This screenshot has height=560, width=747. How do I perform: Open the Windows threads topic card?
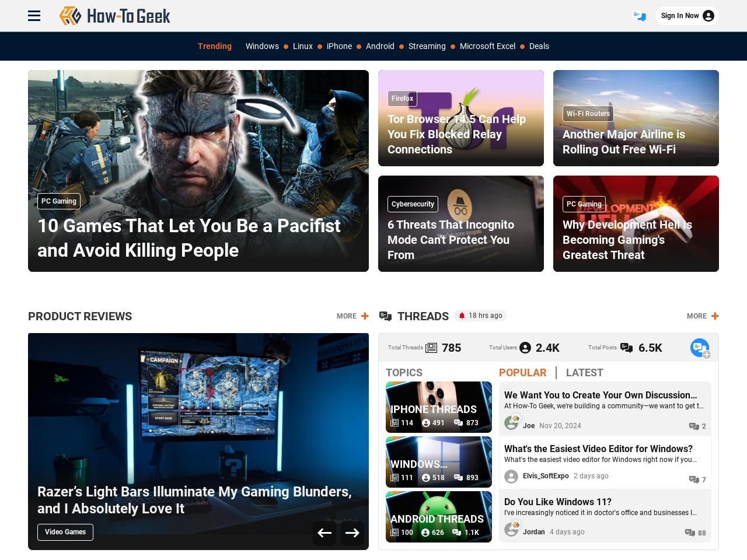tap(439, 462)
